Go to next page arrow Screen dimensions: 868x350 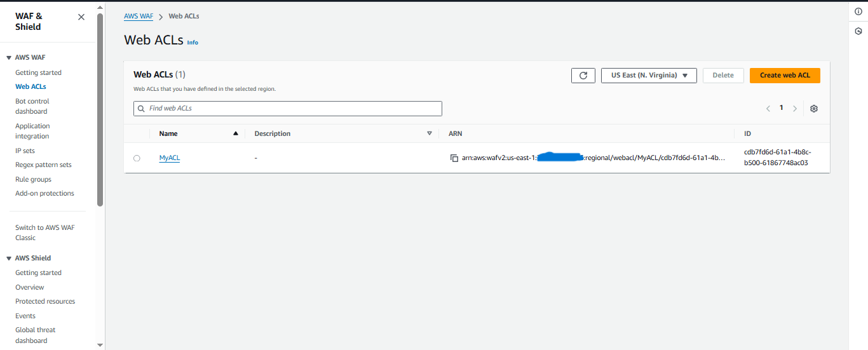click(x=795, y=109)
